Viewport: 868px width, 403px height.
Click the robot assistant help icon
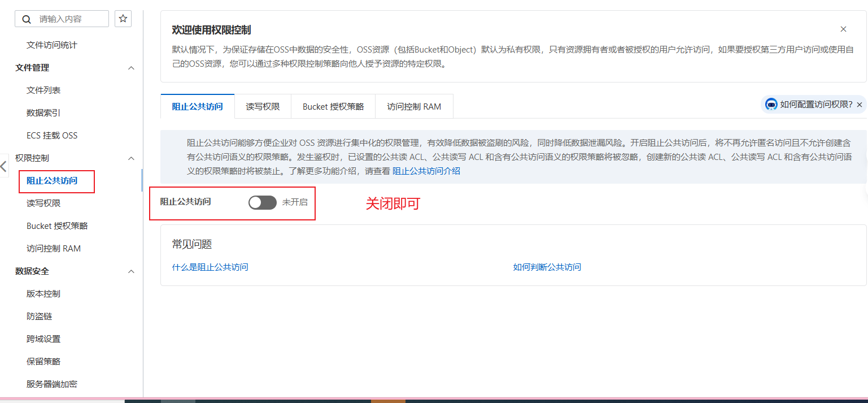771,105
